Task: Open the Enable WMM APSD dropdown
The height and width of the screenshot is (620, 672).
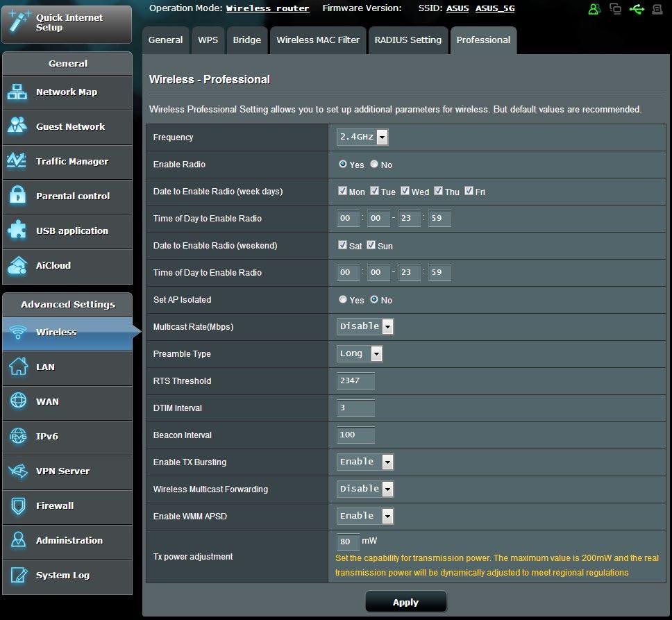Action: 365,516
